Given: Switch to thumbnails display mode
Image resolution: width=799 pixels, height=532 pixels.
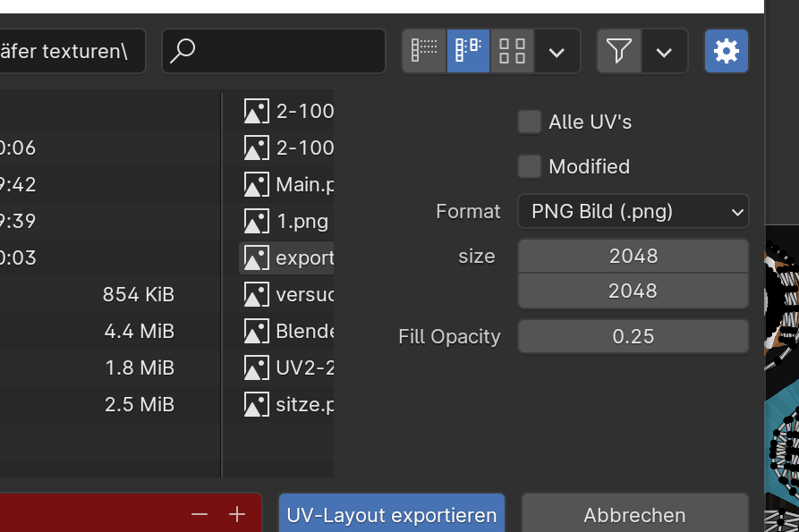Looking at the screenshot, I should click(x=512, y=52).
